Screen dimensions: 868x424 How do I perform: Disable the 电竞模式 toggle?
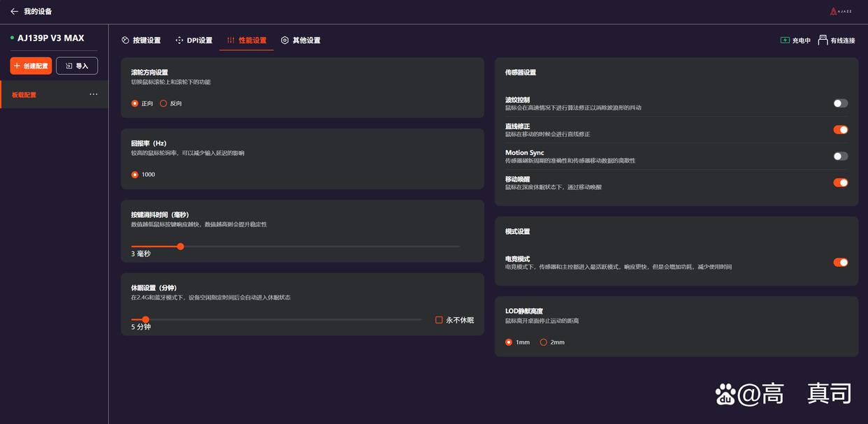(x=841, y=263)
